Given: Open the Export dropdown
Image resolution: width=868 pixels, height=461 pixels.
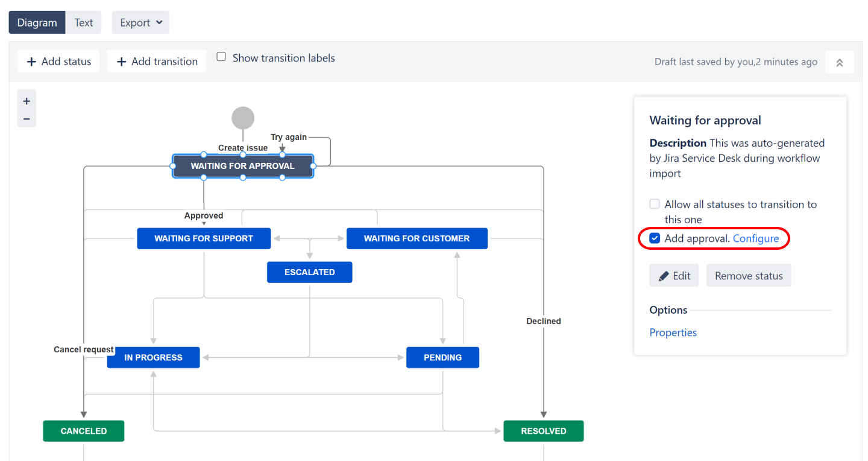Looking at the screenshot, I should point(140,22).
